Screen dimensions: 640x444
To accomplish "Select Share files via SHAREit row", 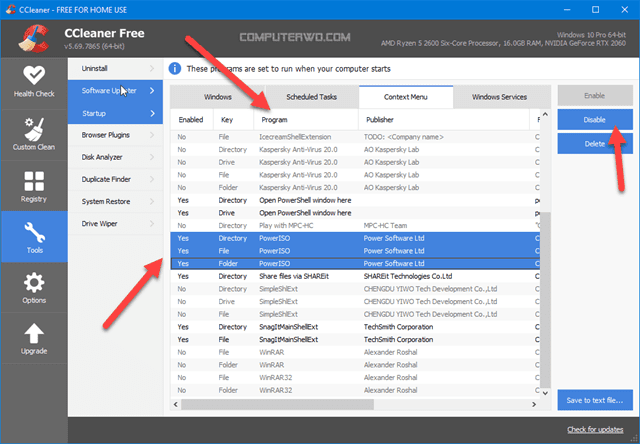I will 355,276.
